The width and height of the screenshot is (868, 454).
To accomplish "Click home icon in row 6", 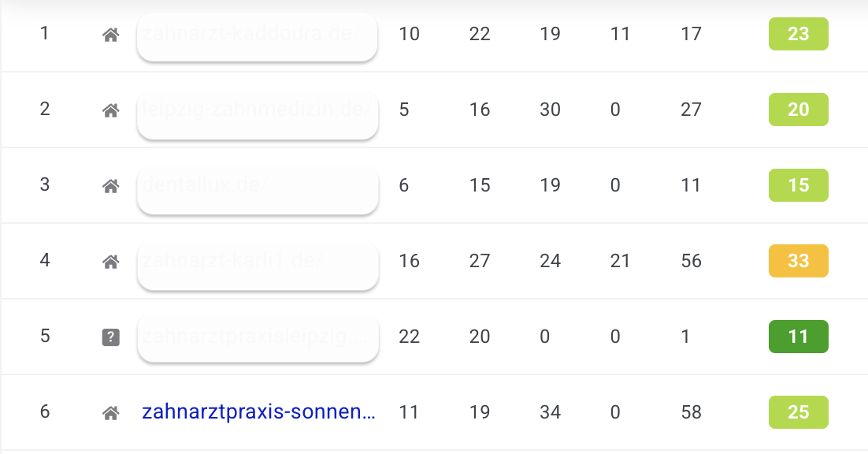I will pos(110,413).
